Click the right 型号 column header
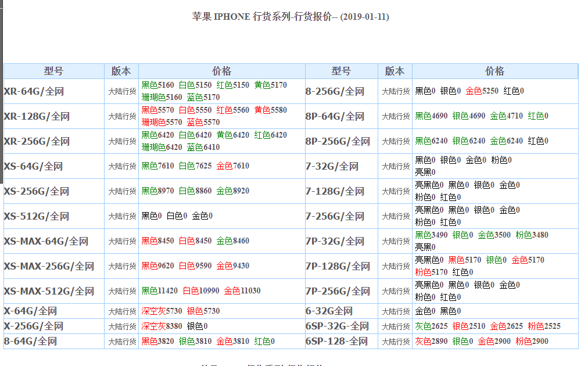Screen dimensions: 588x366 click(342, 71)
